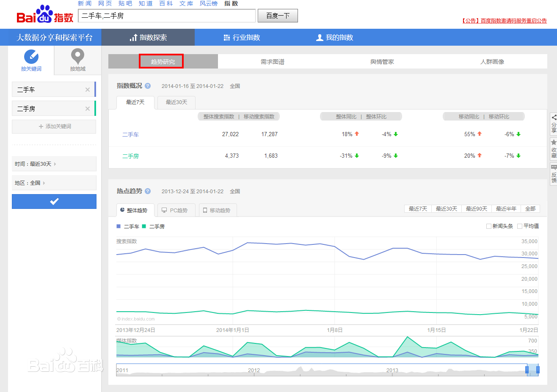Select the 整体趋势 tab
This screenshot has height=392, width=557.
click(135, 210)
